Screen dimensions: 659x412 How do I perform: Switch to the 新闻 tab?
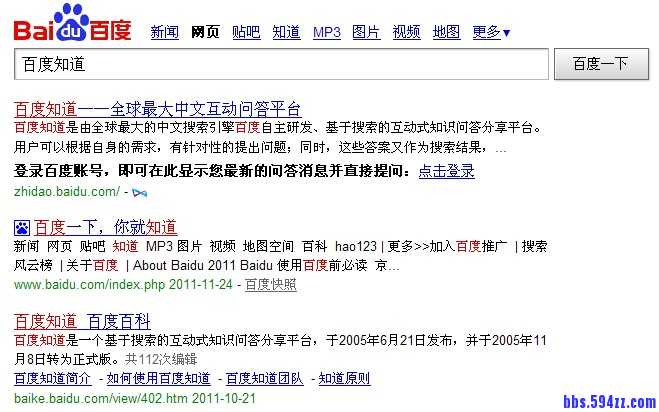pos(165,32)
